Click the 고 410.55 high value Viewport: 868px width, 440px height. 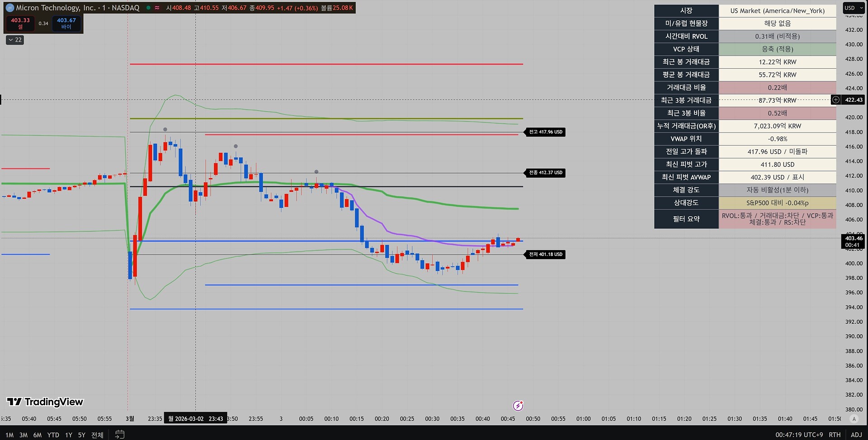point(206,8)
